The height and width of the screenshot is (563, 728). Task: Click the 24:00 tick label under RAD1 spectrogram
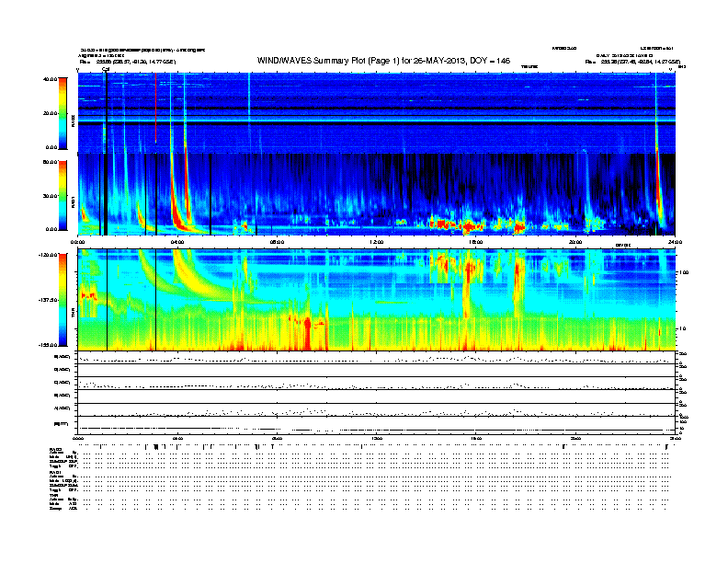tap(675, 242)
